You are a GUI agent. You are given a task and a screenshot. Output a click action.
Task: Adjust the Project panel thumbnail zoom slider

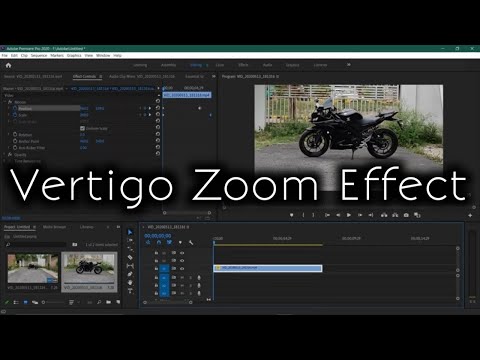click(55, 302)
